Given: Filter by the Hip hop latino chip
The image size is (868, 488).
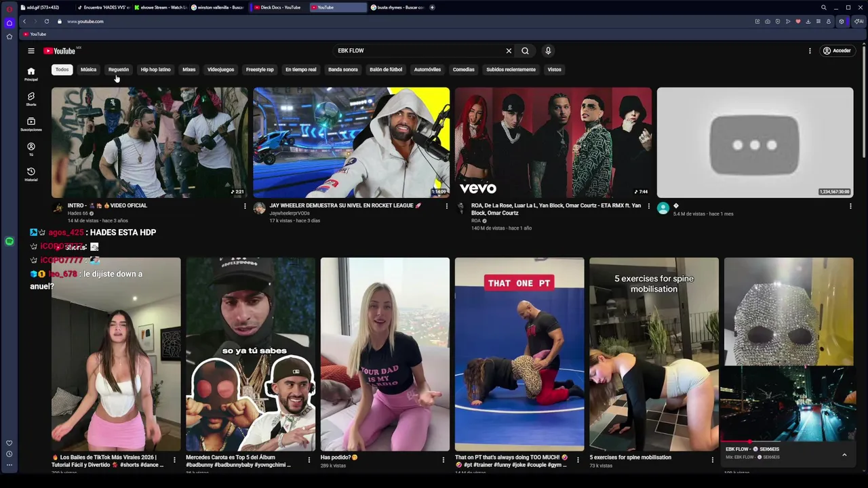Looking at the screenshot, I should click(x=155, y=70).
